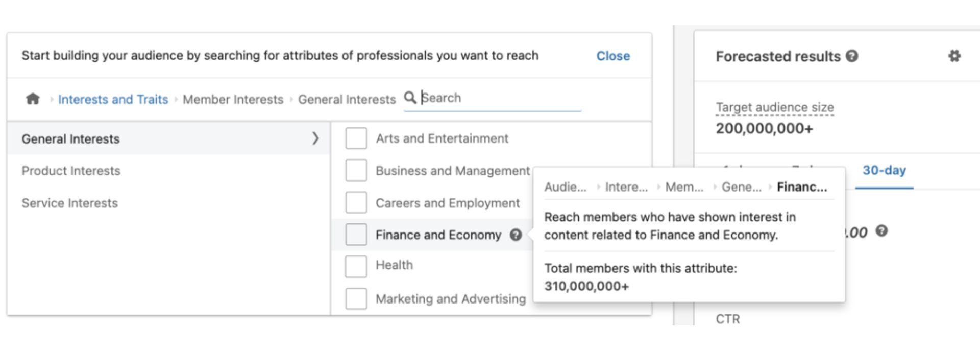Viewport: 980px width, 350px height.
Task: Check the Careers and Employment box
Action: click(356, 202)
